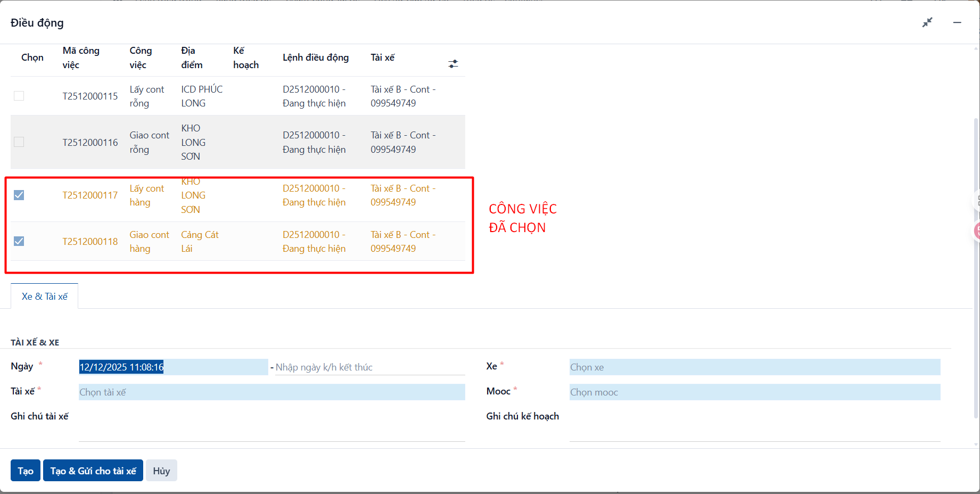The height and width of the screenshot is (494, 980).
Task: Click the end date Nhập ngày k/h kết thúc field
Action: (370, 367)
